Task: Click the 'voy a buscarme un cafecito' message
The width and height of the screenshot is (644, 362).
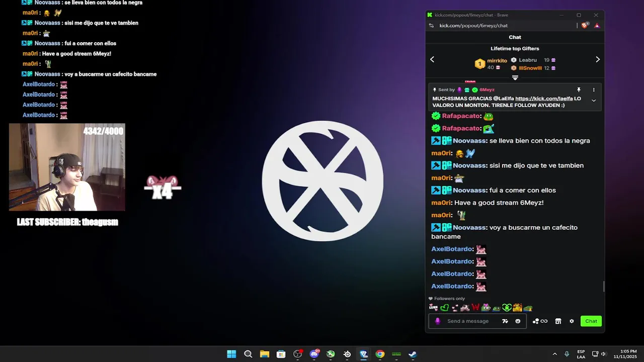Action: 504,232
